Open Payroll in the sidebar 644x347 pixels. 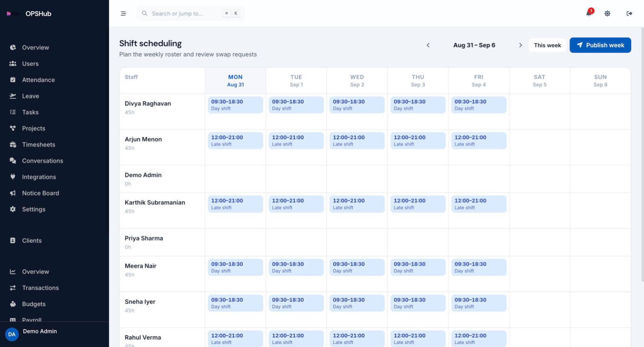(x=55, y=319)
